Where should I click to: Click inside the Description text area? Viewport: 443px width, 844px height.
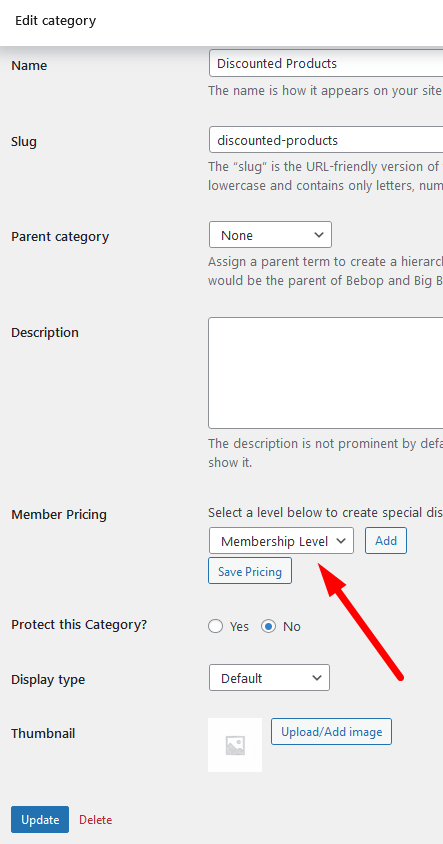click(x=326, y=373)
